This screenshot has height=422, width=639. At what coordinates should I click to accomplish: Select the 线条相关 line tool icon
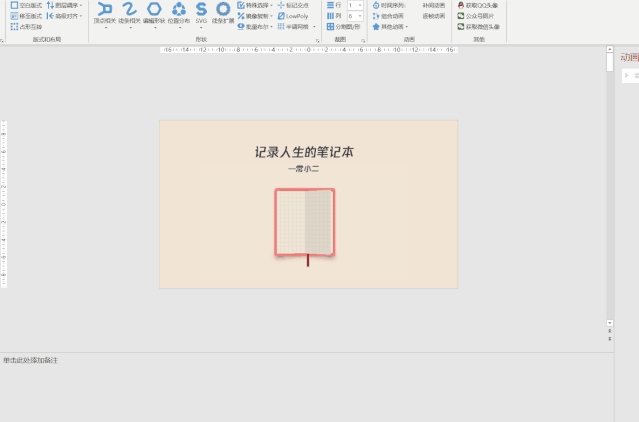click(130, 9)
